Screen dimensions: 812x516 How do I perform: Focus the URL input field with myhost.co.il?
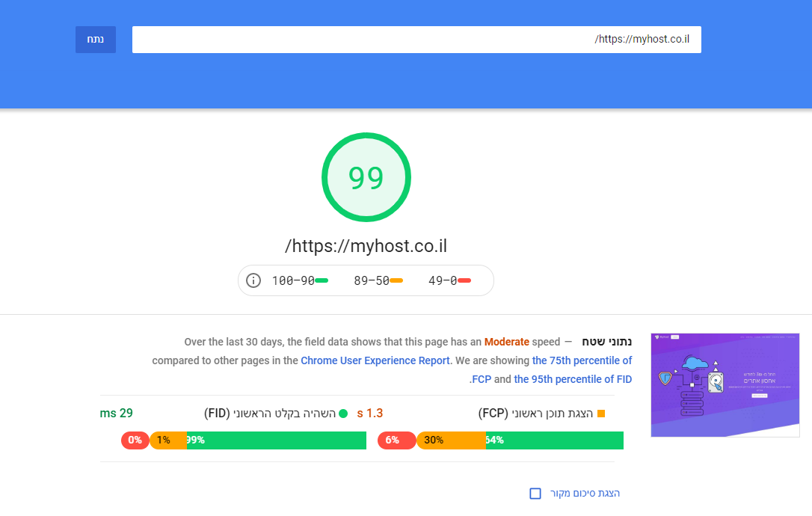(x=416, y=40)
